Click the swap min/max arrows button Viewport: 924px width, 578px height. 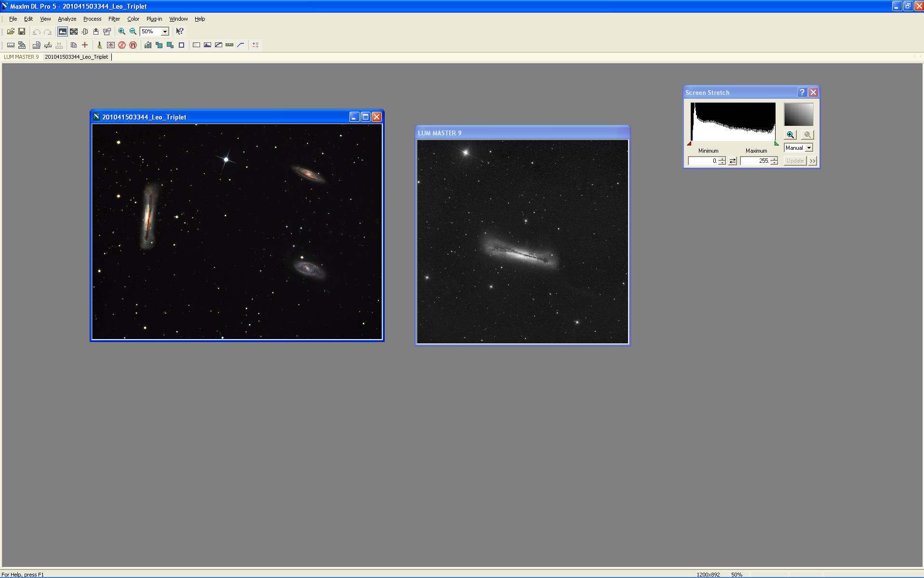click(x=733, y=161)
